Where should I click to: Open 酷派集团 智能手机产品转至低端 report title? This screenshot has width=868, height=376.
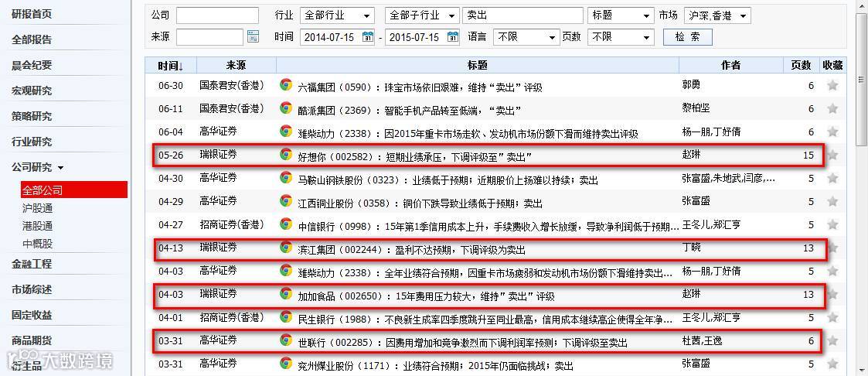[409, 110]
